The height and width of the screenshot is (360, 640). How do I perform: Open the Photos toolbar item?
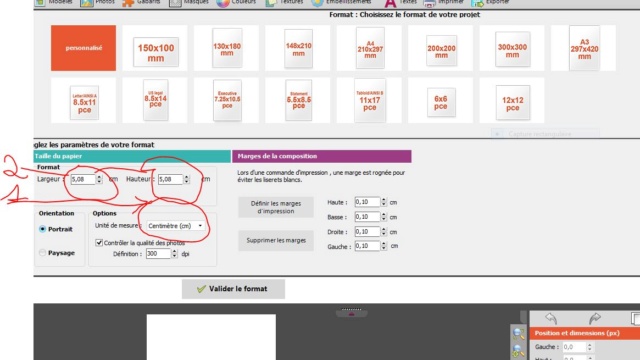(97, 2)
